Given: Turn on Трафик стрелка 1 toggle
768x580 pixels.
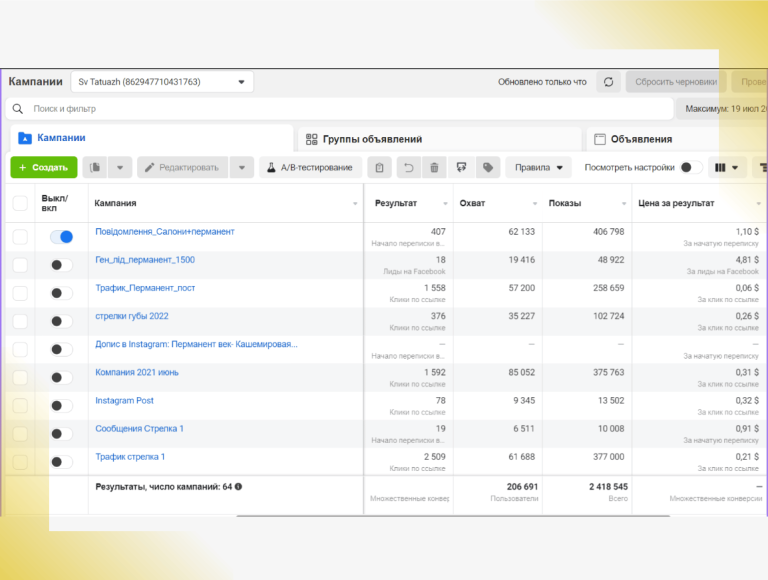Looking at the screenshot, I should (62, 462).
